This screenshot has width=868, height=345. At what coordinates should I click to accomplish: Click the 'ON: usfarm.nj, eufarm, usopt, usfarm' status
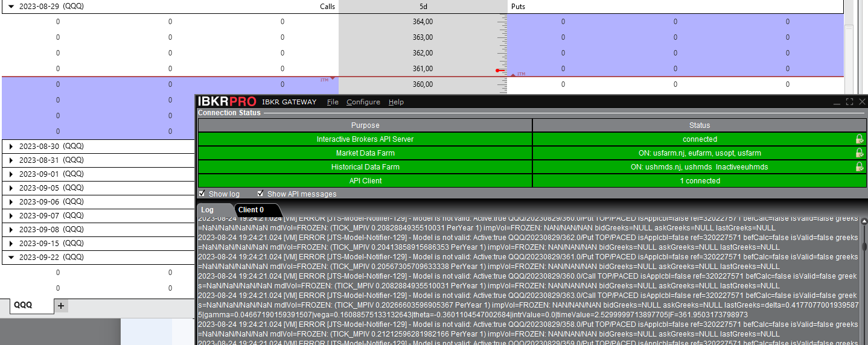click(700, 153)
